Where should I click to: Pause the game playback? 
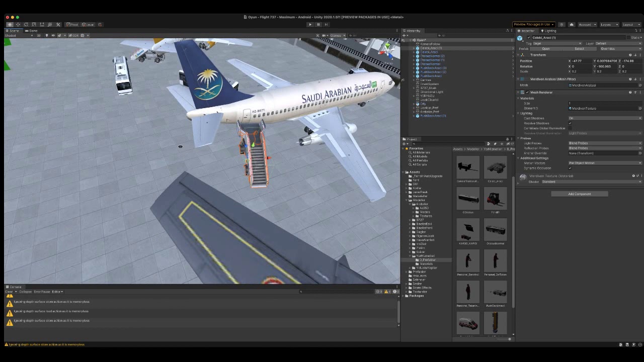tap(318, 25)
